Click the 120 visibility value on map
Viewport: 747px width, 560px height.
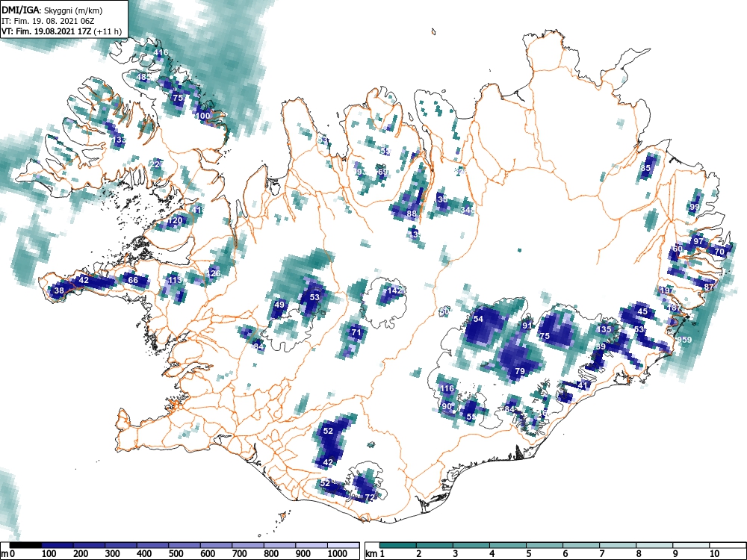(176, 220)
